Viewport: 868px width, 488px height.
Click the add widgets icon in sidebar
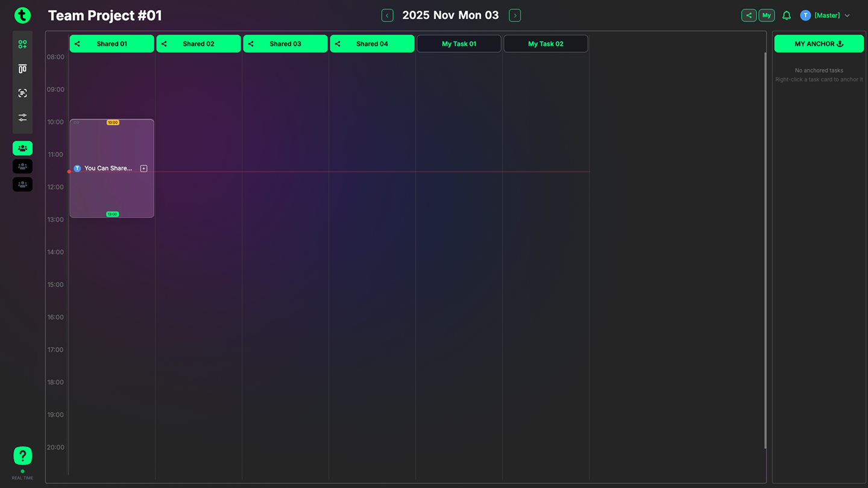[22, 45]
